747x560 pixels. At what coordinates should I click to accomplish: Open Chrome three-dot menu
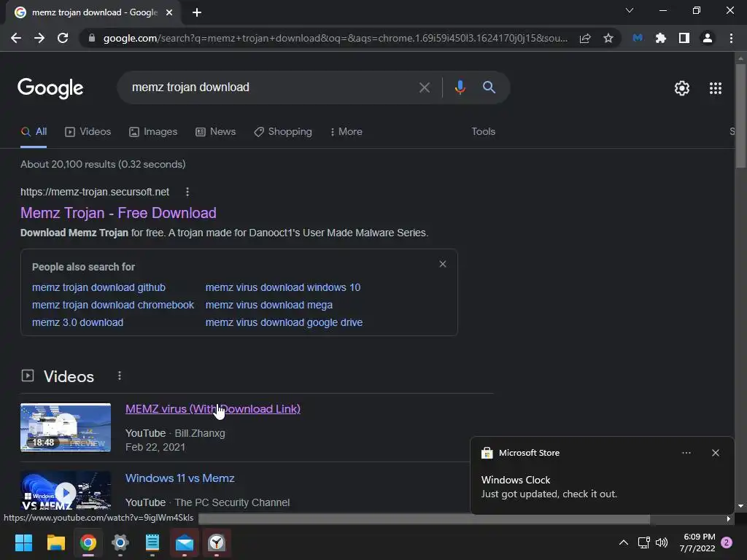[731, 38]
